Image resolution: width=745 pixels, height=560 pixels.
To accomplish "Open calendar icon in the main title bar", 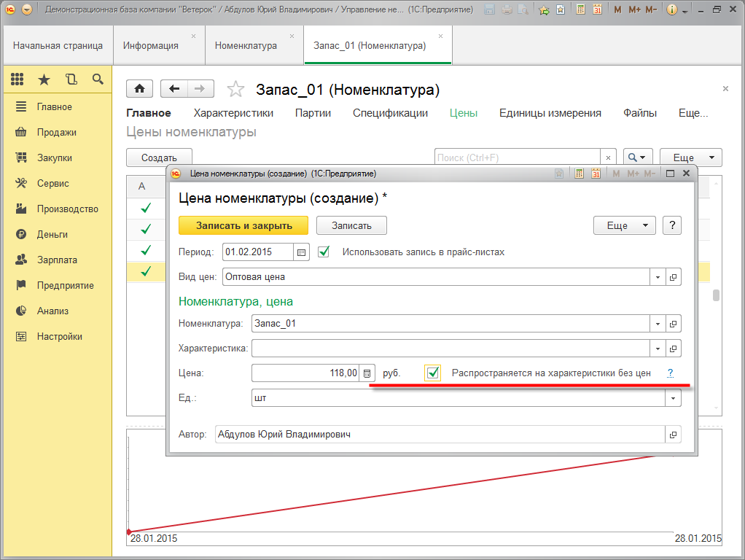I will pos(597,9).
